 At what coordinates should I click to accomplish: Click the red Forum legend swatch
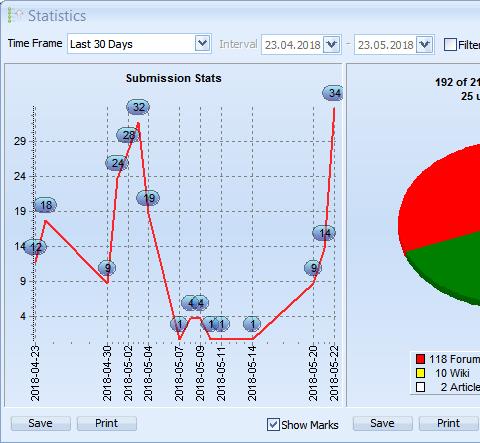point(420,359)
